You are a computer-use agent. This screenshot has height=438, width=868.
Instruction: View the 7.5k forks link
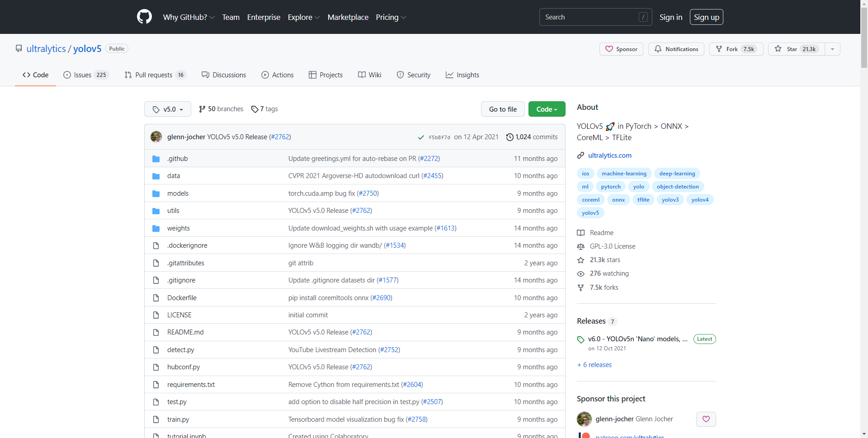click(598, 287)
